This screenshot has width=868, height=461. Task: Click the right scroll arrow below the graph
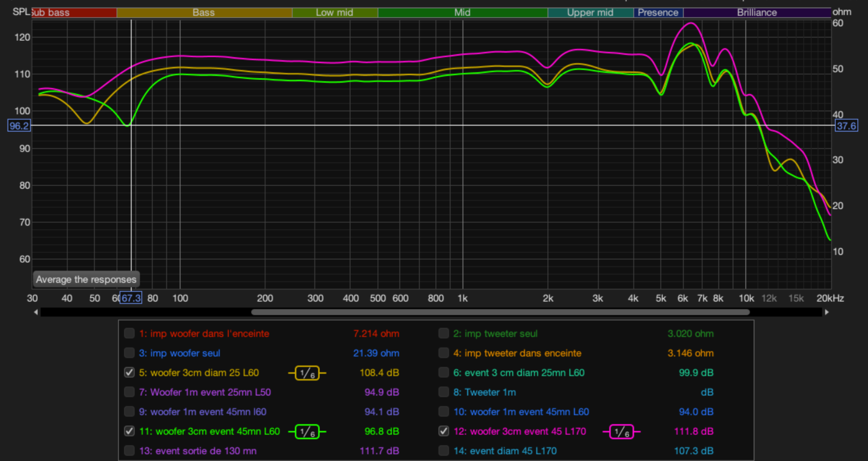827,312
